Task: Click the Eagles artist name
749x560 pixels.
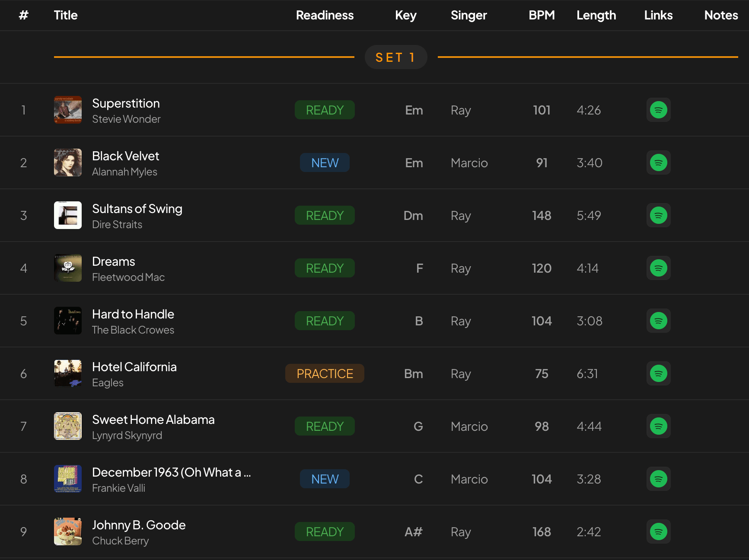Action: click(x=108, y=382)
